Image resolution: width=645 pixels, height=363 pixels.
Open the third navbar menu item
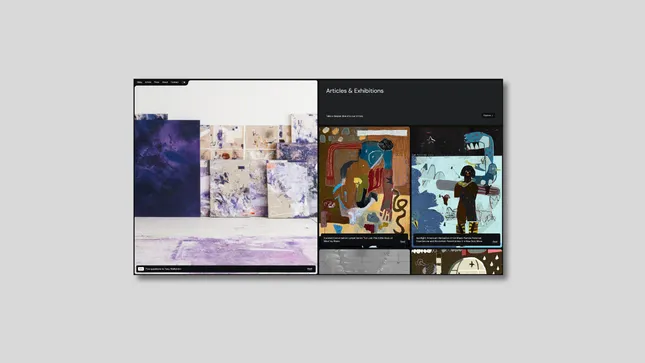click(x=157, y=82)
